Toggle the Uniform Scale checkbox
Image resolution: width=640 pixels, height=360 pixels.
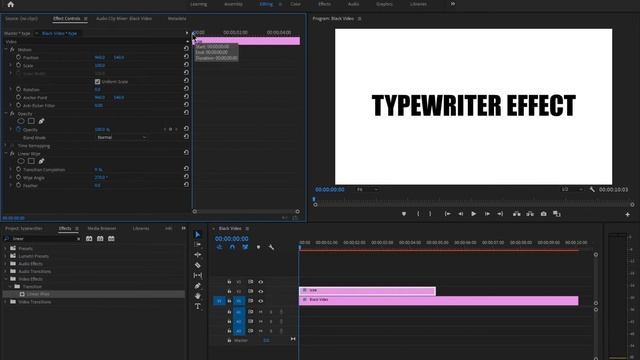(98, 82)
